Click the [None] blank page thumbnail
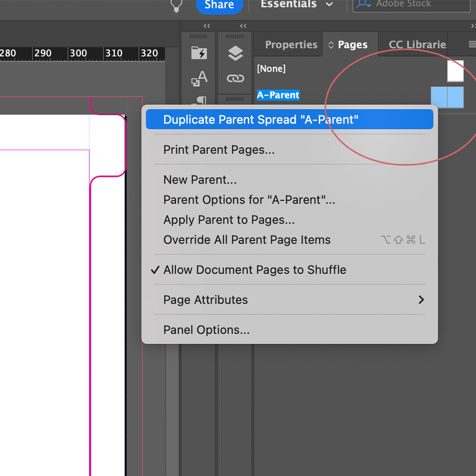 [x=456, y=71]
